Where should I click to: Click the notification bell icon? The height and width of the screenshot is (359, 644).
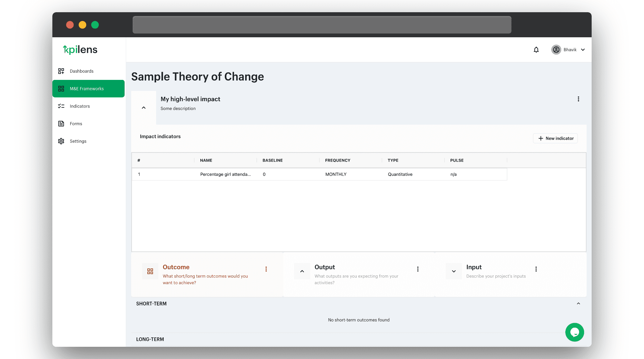click(536, 50)
